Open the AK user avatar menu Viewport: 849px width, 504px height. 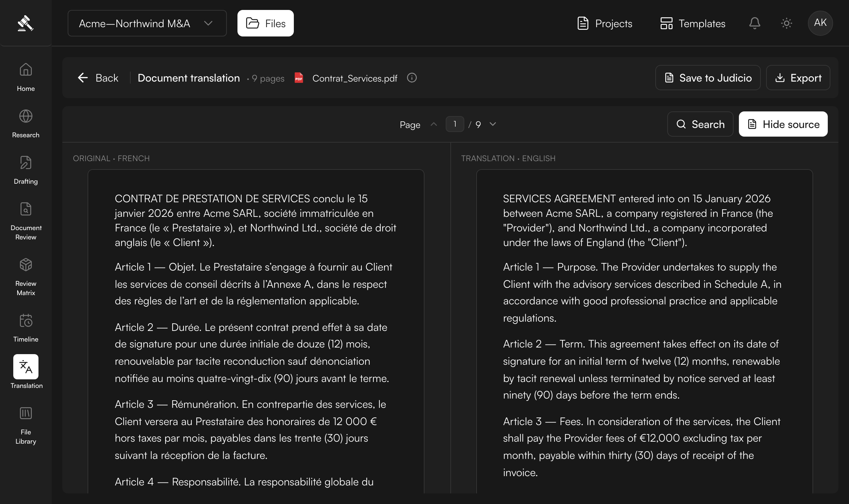tap(820, 23)
